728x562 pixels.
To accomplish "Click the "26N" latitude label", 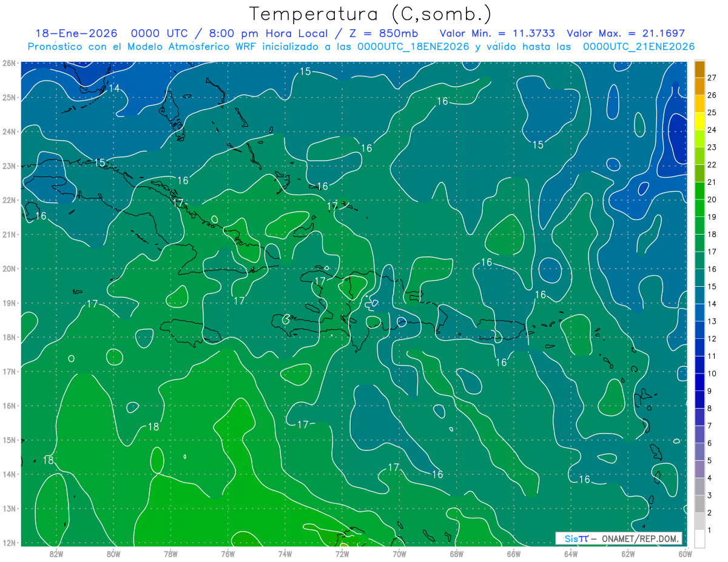I will tap(9, 63).
